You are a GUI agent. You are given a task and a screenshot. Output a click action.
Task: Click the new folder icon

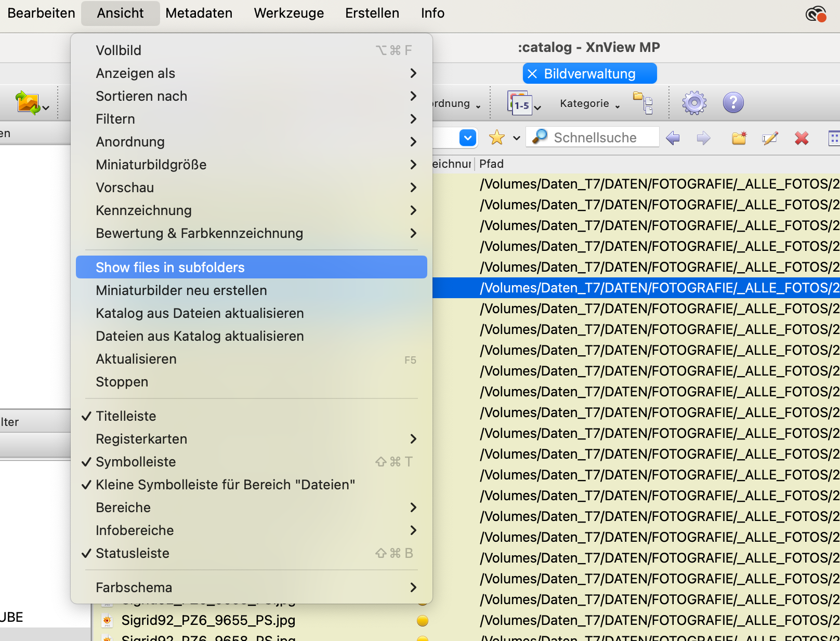click(739, 138)
